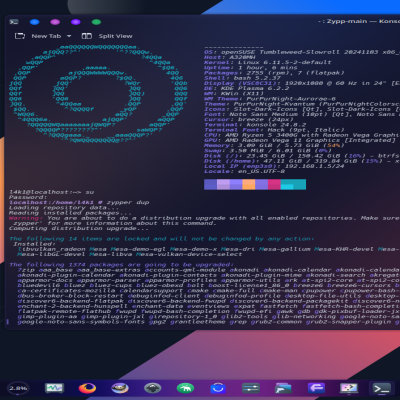The height and width of the screenshot is (400, 400).
Task: Click the 'CPU: AMD Ryzen 5 3400G' line
Action: pyautogui.click(x=302, y=135)
